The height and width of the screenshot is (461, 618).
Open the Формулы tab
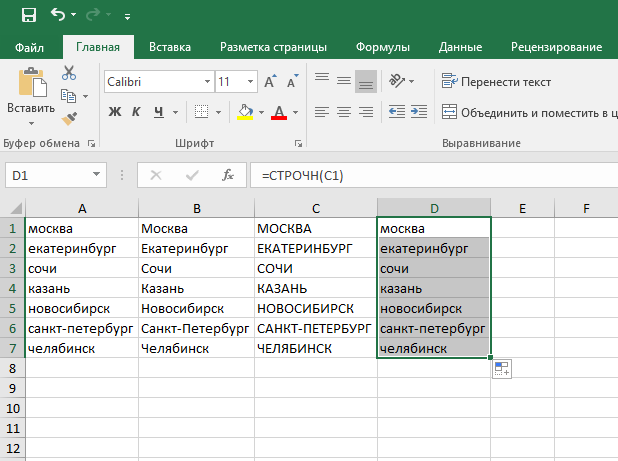(x=383, y=47)
